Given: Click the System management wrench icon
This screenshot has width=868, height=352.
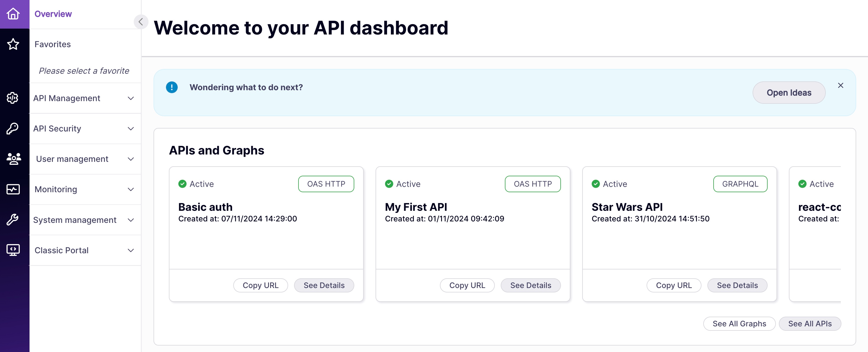Looking at the screenshot, I should 13,219.
